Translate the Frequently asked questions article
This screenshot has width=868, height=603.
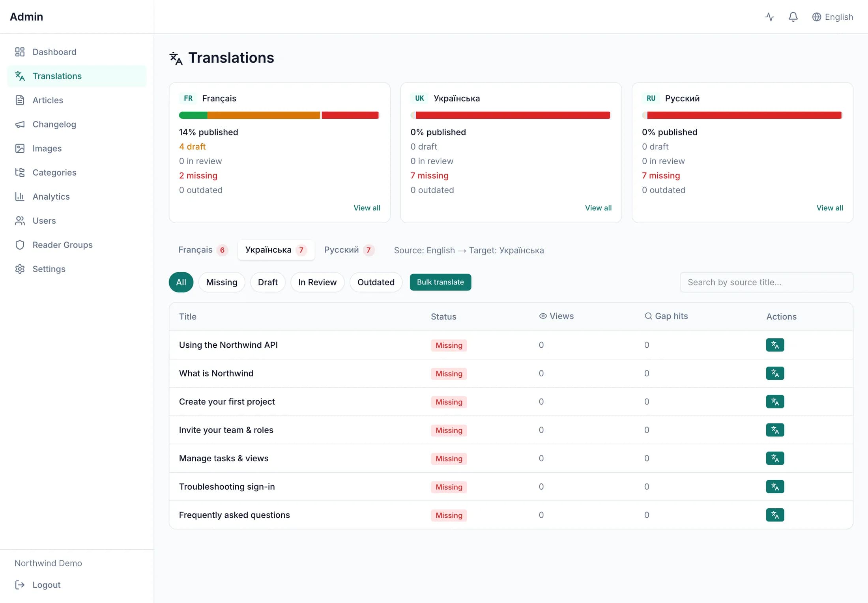click(x=775, y=515)
